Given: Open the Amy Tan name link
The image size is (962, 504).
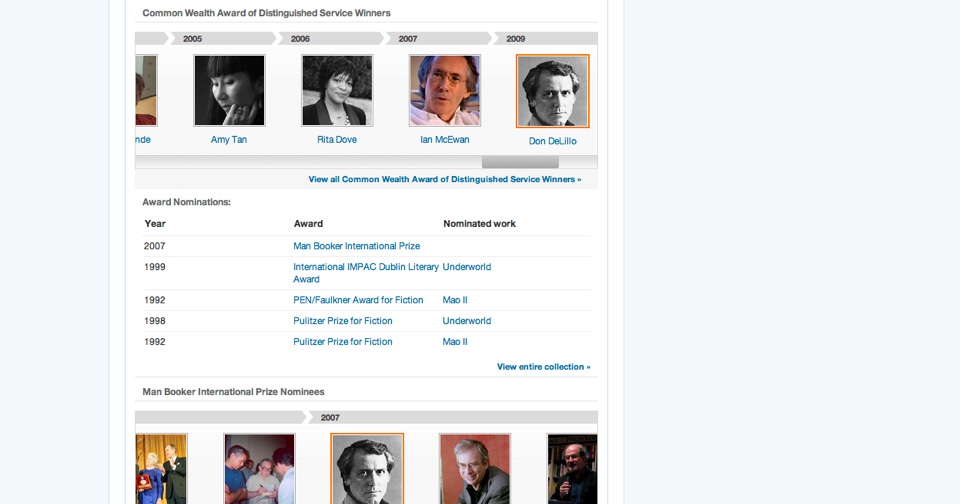Looking at the screenshot, I should [x=229, y=139].
